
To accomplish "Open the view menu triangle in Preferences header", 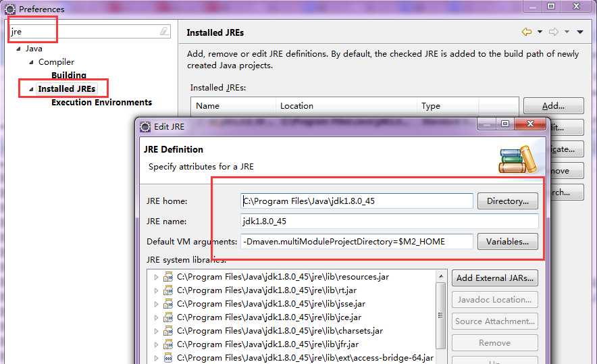I will (x=580, y=32).
